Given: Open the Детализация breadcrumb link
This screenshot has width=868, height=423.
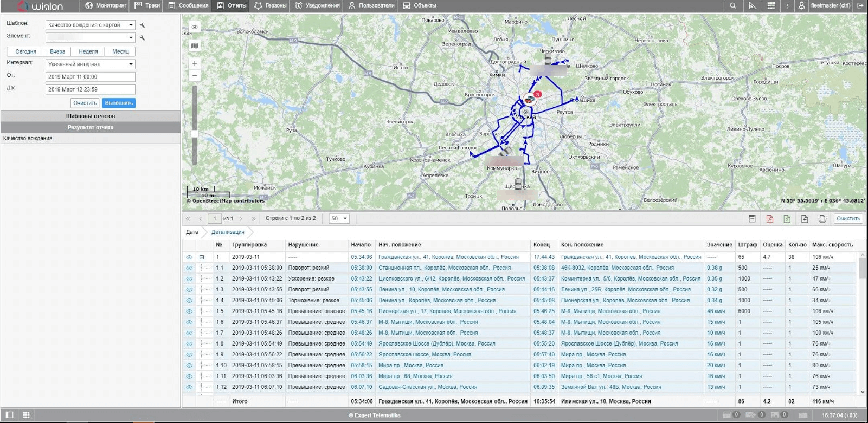Looking at the screenshot, I should [x=228, y=232].
